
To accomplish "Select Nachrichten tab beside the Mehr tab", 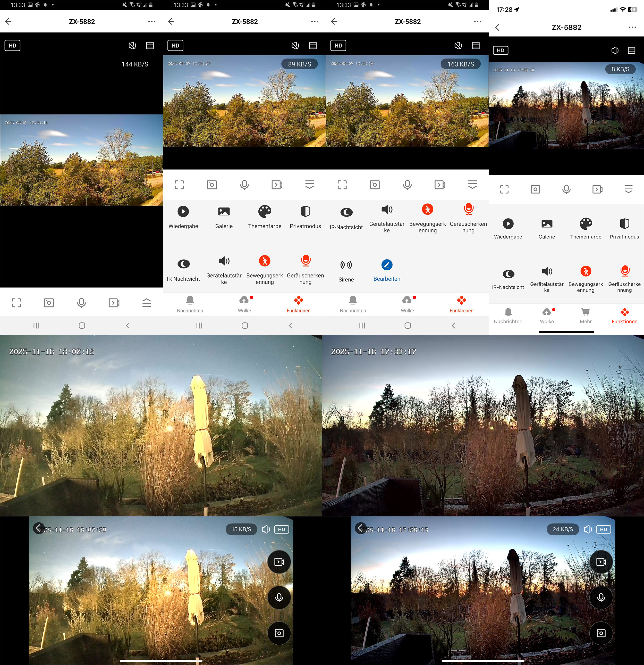I will tap(508, 315).
